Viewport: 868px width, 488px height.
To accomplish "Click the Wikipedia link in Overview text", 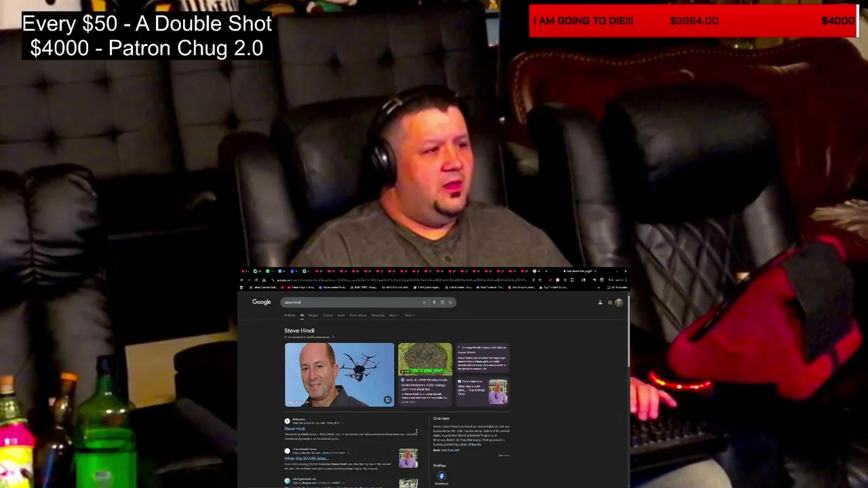I will (475, 445).
